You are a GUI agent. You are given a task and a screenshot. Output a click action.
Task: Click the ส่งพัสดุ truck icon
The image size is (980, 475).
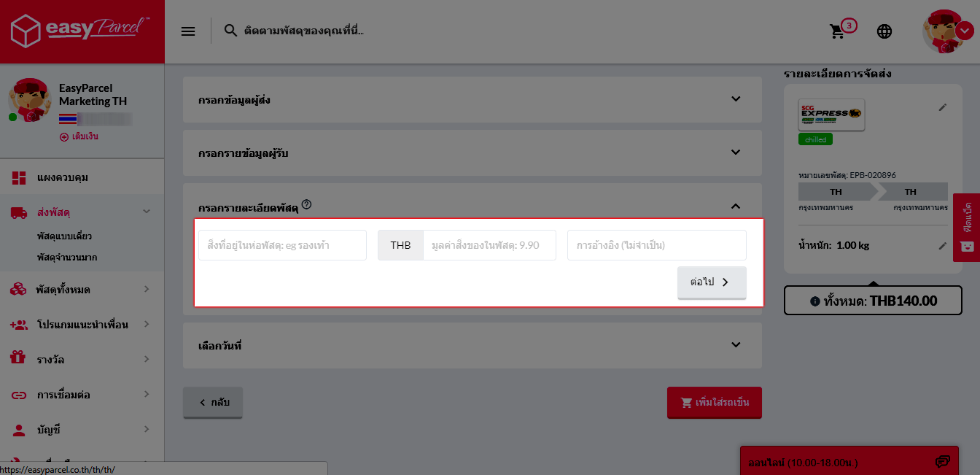pos(19,212)
